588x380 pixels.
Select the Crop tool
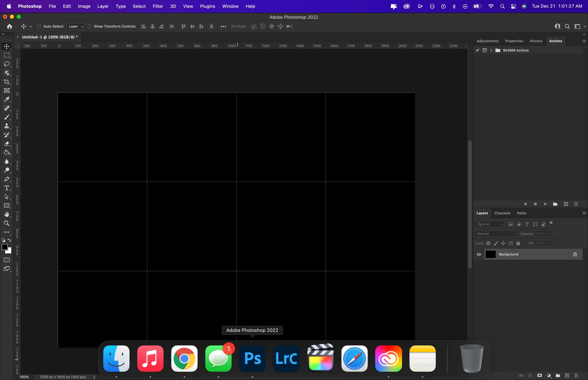click(7, 82)
